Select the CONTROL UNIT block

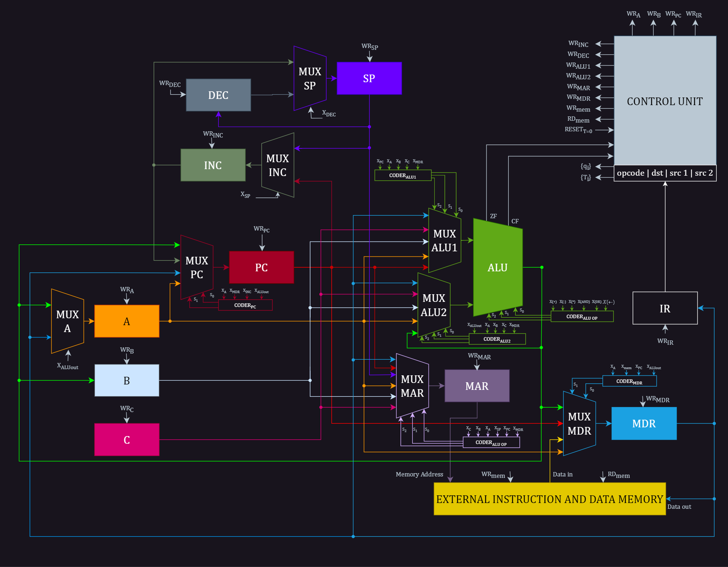click(665, 101)
